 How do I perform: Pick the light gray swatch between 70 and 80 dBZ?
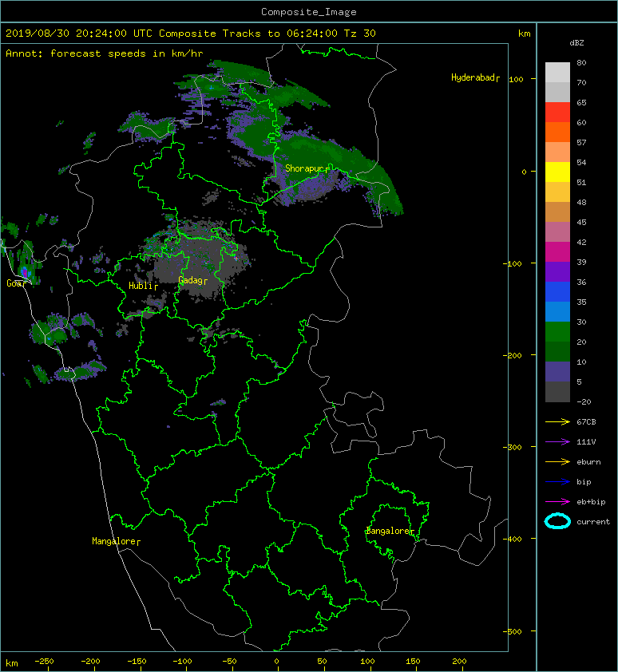[557, 73]
